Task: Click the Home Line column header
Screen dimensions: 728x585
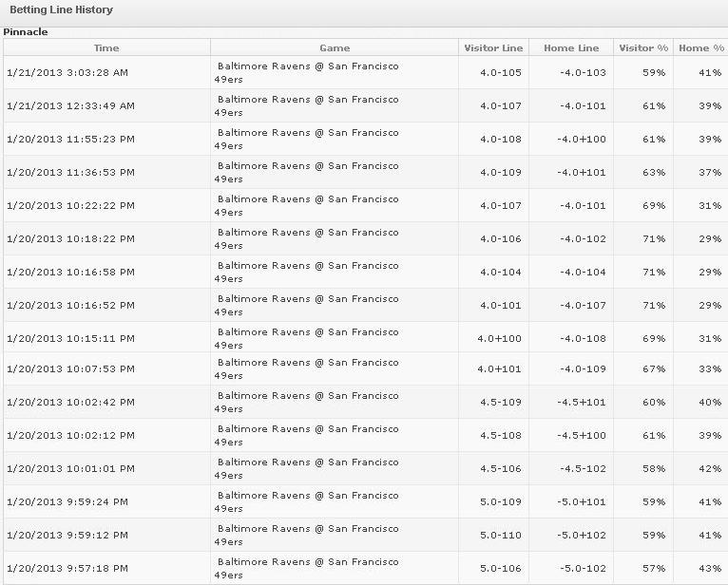Action: tap(571, 47)
